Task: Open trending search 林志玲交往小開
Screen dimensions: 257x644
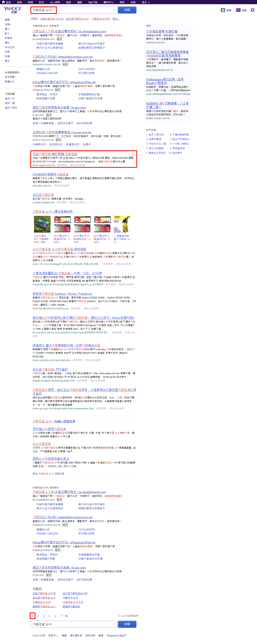Action: (x=157, y=144)
